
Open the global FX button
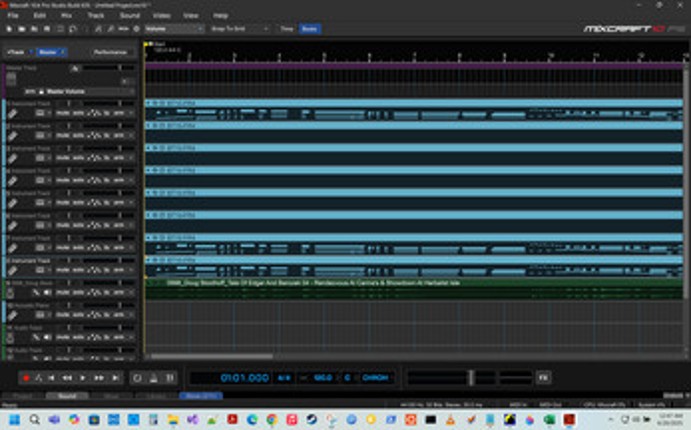(x=543, y=378)
